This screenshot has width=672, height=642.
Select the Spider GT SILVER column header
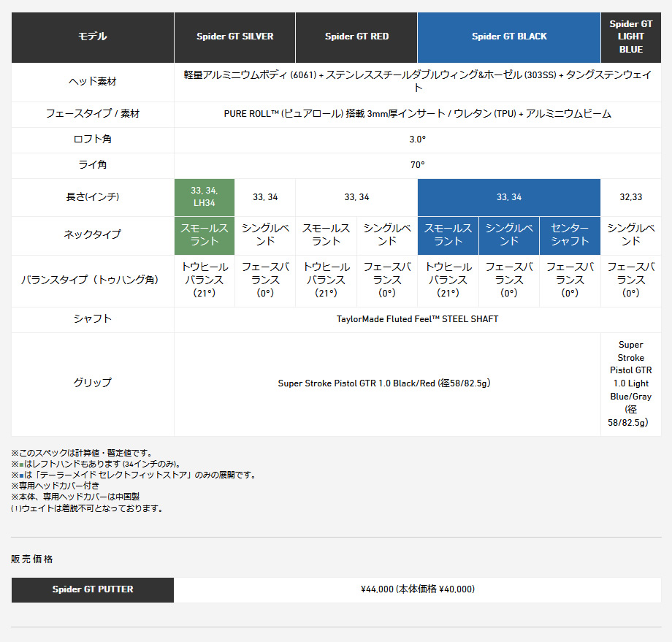click(x=235, y=37)
